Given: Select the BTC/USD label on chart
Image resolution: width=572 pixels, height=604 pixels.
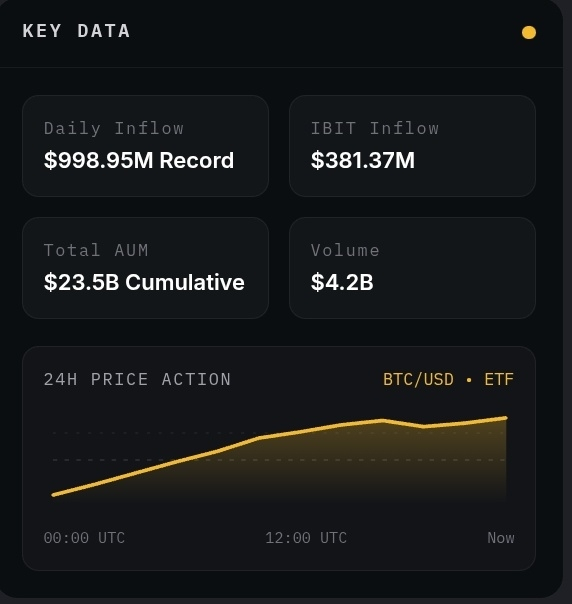Looking at the screenshot, I should (418, 379).
